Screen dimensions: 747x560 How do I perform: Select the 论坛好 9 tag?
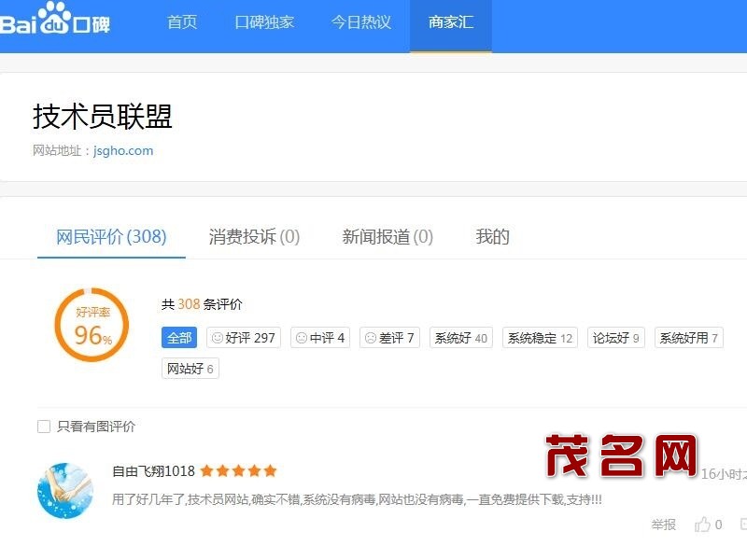pyautogui.click(x=616, y=338)
